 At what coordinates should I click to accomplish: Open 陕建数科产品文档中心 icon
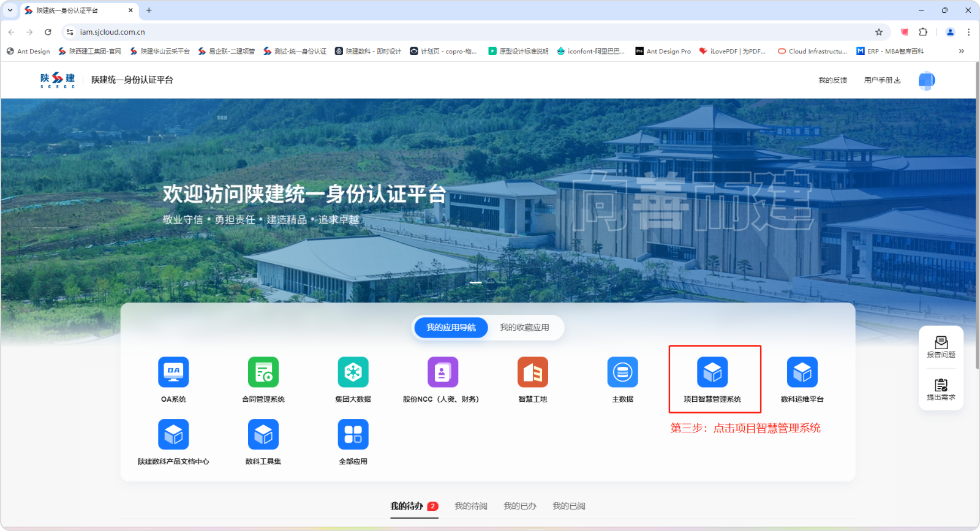173,435
